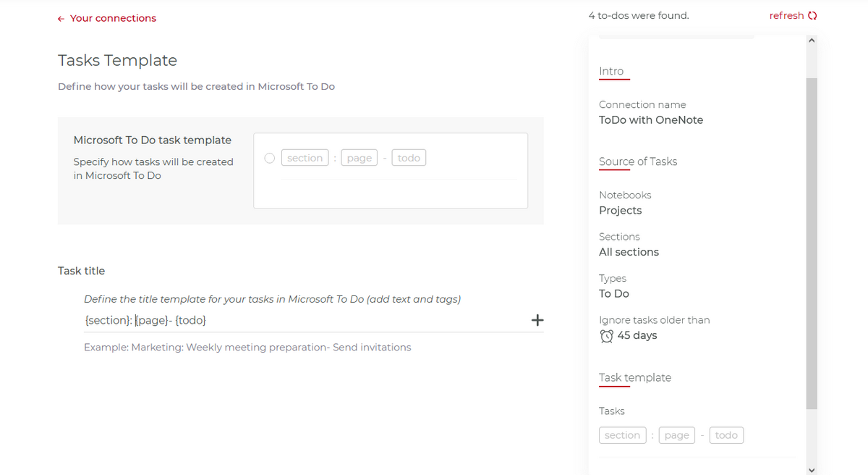This screenshot has height=475, width=868.
Task: Click the 'Ignore tasks older than' label
Action: point(655,320)
